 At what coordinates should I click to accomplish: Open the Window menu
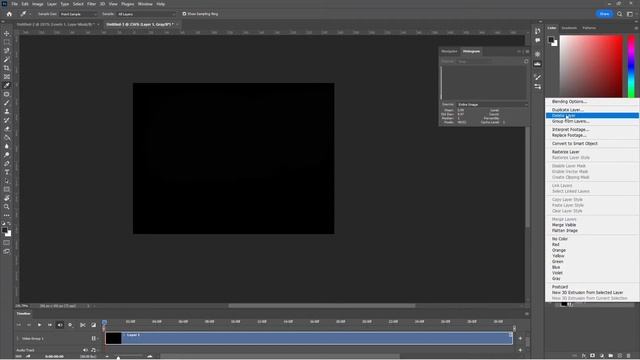pyautogui.click(x=145, y=4)
